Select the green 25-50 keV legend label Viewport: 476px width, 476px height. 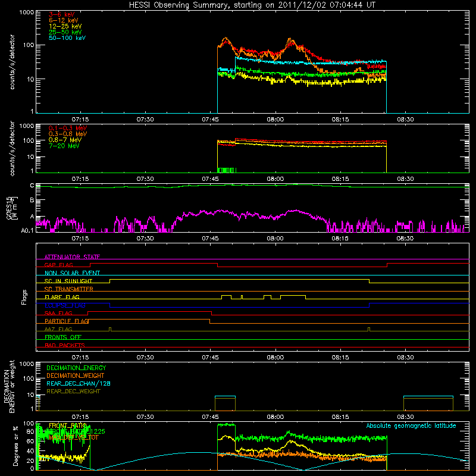[x=65, y=32]
